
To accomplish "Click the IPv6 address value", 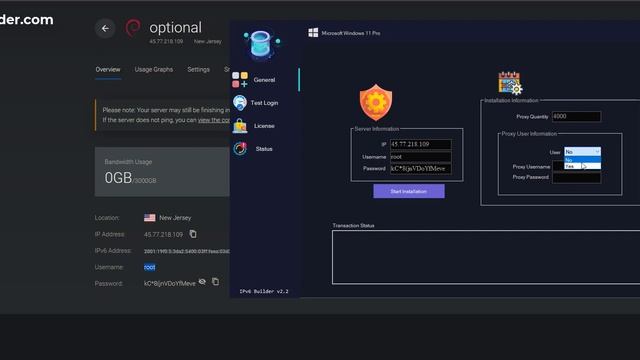I will click(187, 251).
